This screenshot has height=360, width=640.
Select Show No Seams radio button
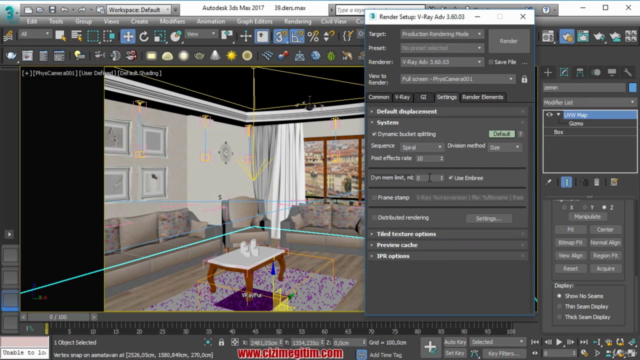(x=559, y=296)
